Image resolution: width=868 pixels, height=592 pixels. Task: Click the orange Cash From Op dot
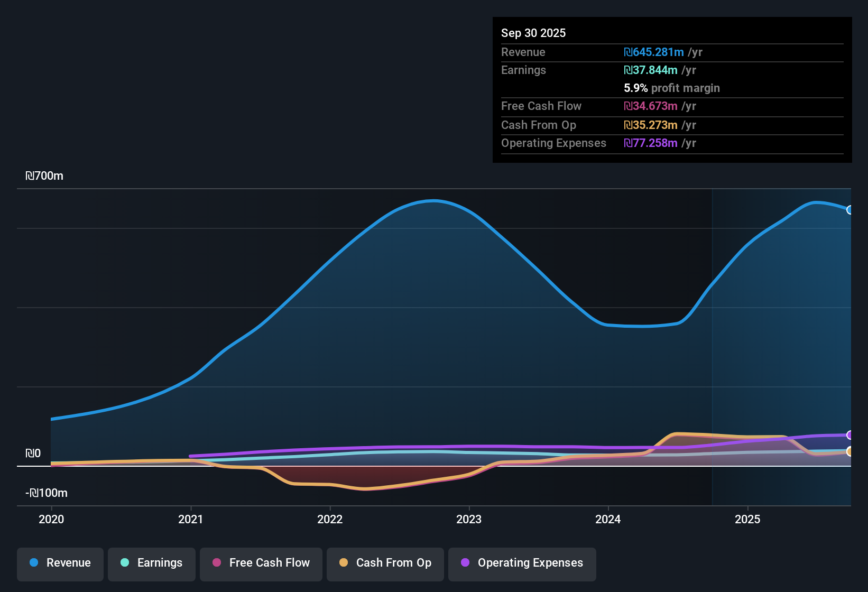(344, 562)
